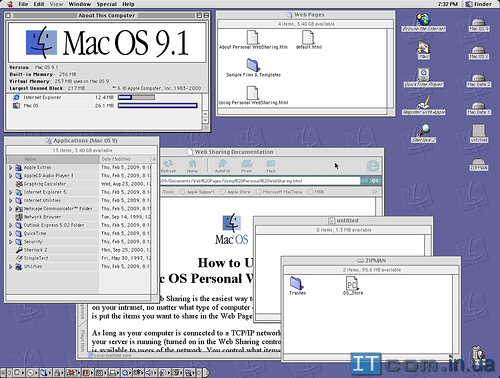The image size is (500, 378).
Task: Click the go button beside address bar
Action: tap(372, 181)
